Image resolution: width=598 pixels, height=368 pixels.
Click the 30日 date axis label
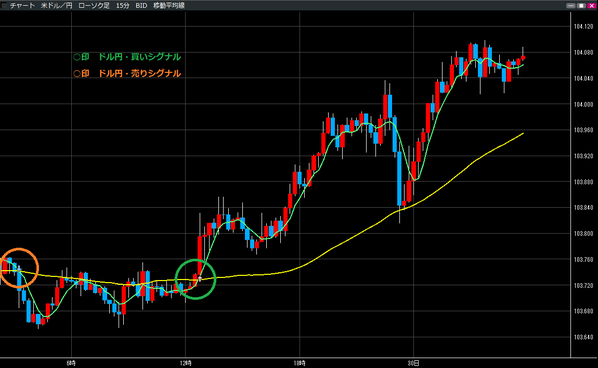(x=414, y=363)
